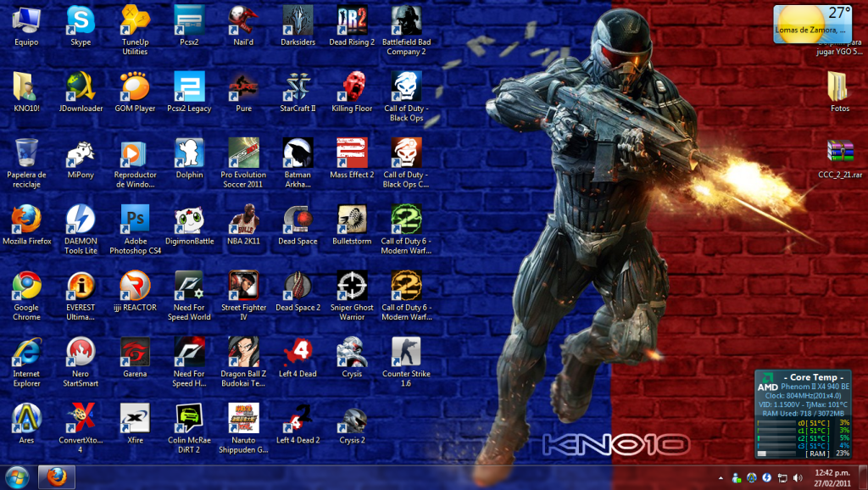868x490 pixels.
Task: Select the MiPony shortcut
Action: (x=81, y=159)
